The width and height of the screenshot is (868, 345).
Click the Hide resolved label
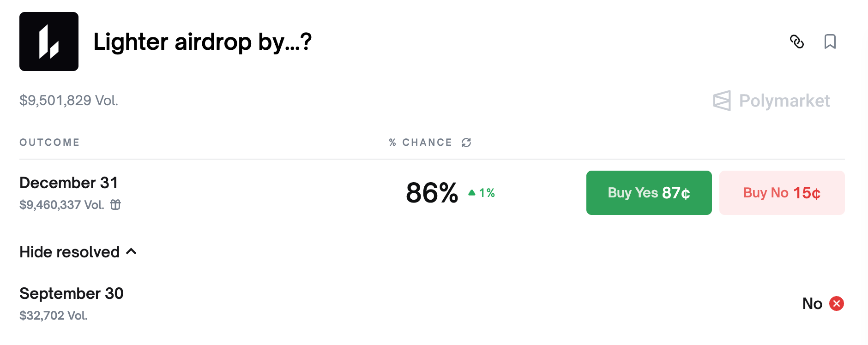tap(70, 252)
